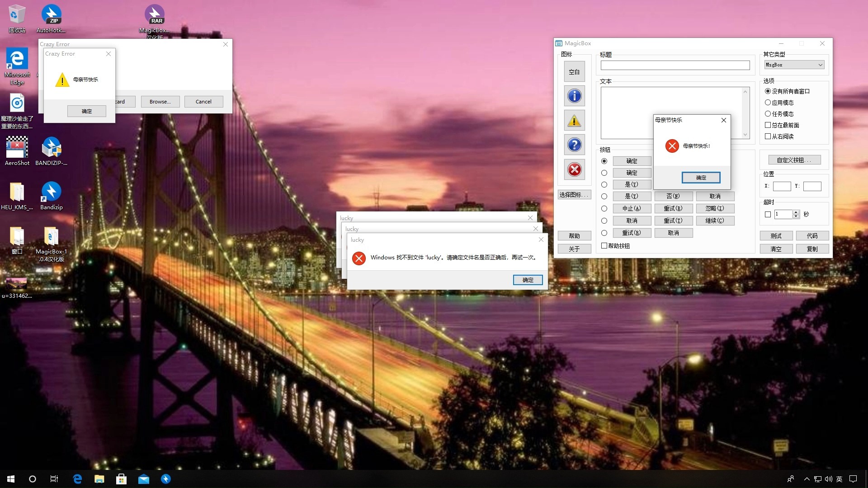The width and height of the screenshot is (868, 488).
Task: Show hidden tray icons chevron
Action: click(x=807, y=479)
